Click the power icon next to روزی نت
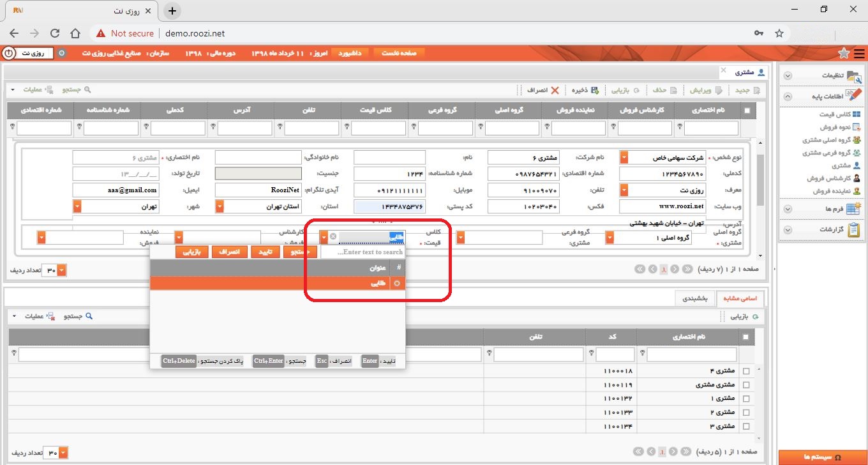This screenshot has width=868, height=465. 9,52
